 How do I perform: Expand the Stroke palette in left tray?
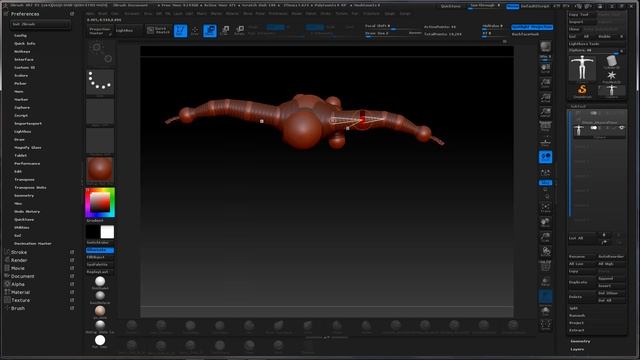click(x=19, y=252)
